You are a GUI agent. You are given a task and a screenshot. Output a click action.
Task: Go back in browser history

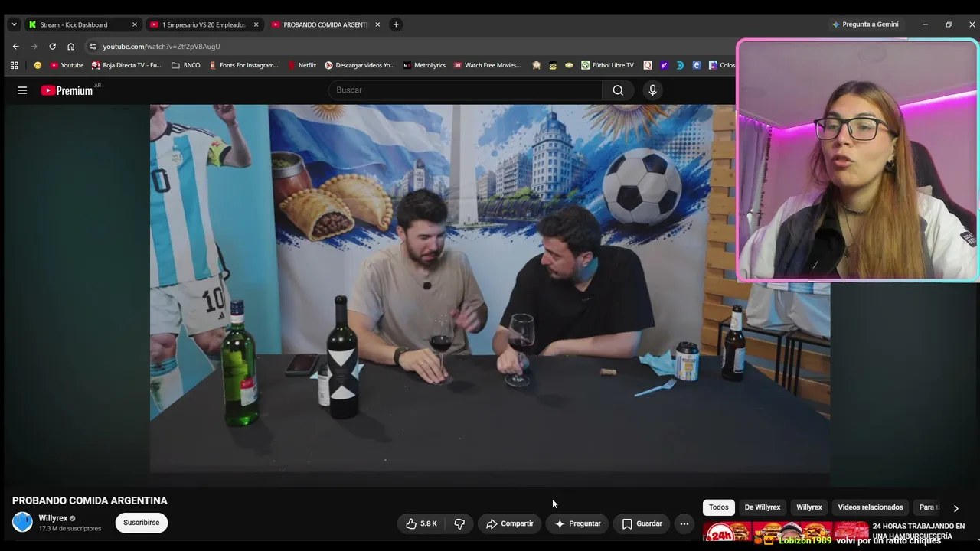coord(15,46)
